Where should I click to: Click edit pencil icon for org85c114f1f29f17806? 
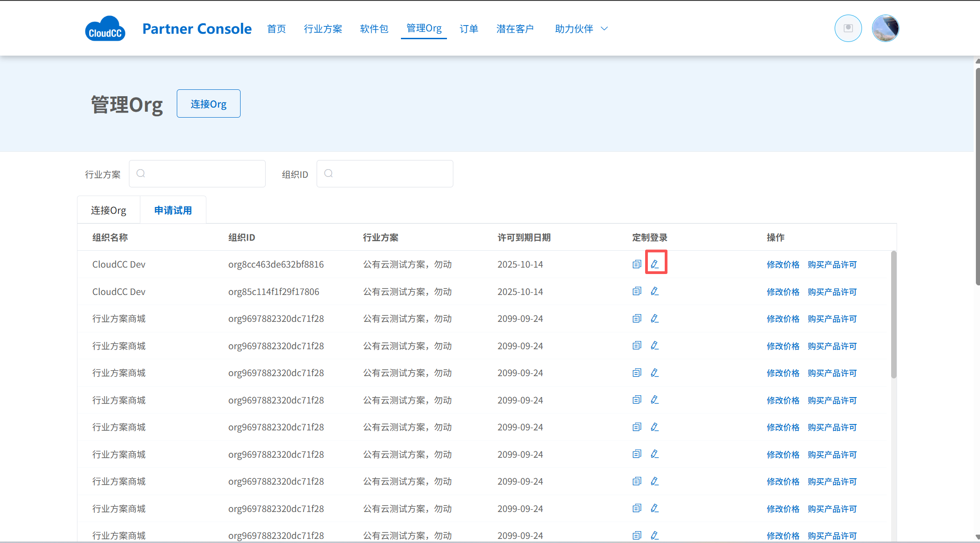point(655,291)
